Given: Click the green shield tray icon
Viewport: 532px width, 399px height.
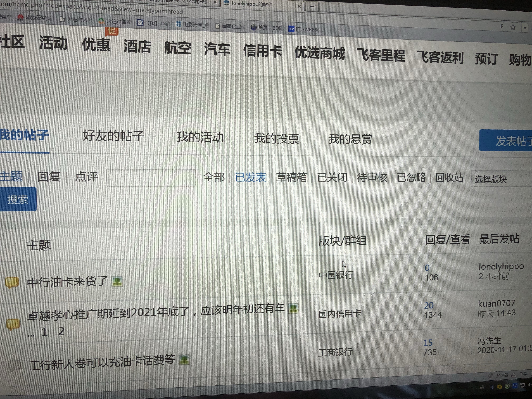Looking at the screenshot, I should coord(507,386).
